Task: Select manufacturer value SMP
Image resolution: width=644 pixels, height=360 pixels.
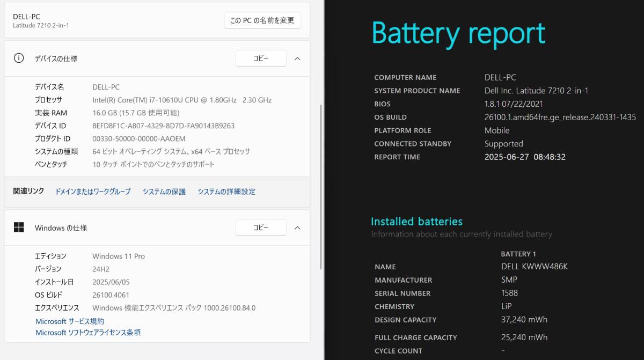Action: (x=509, y=280)
